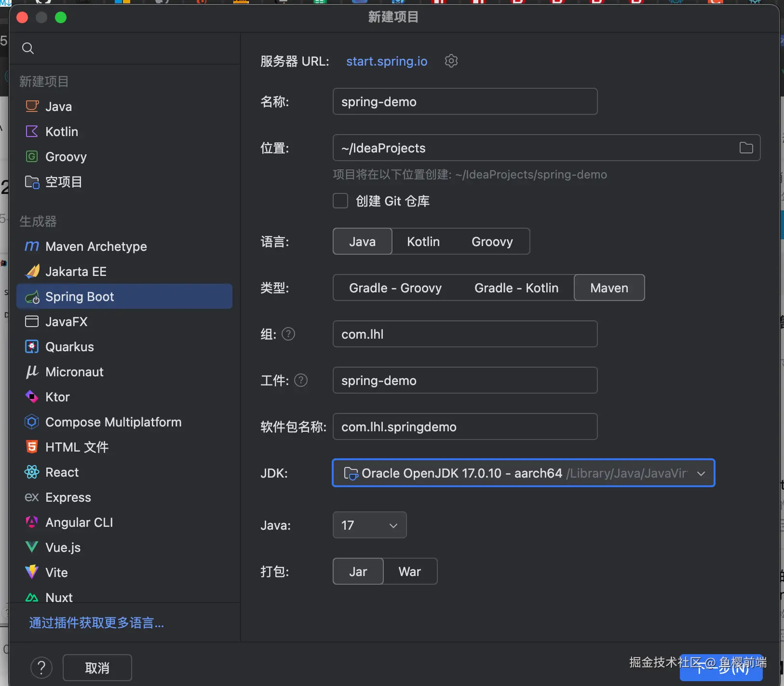Select the Spring Boot generator

point(124,296)
